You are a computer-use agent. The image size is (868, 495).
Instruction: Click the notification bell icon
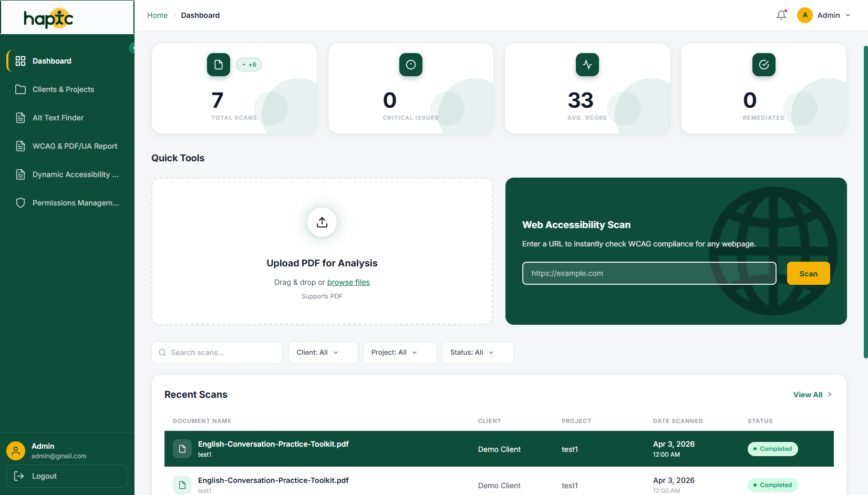pos(781,15)
